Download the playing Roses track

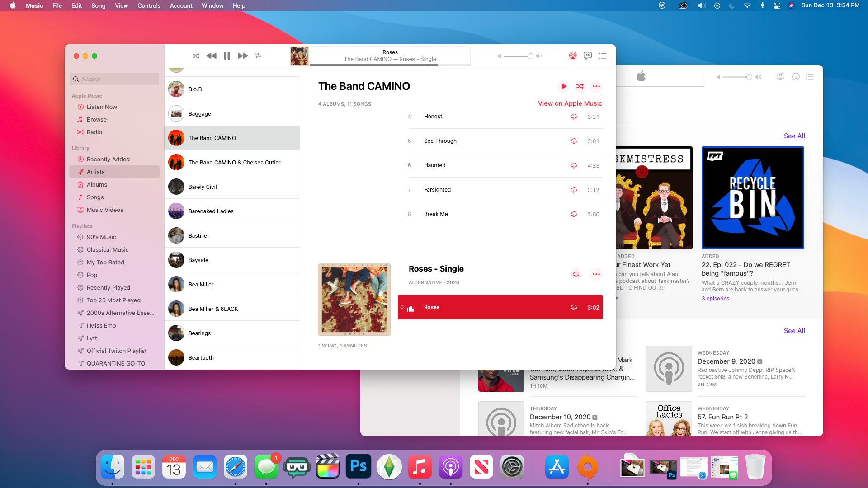click(x=574, y=307)
